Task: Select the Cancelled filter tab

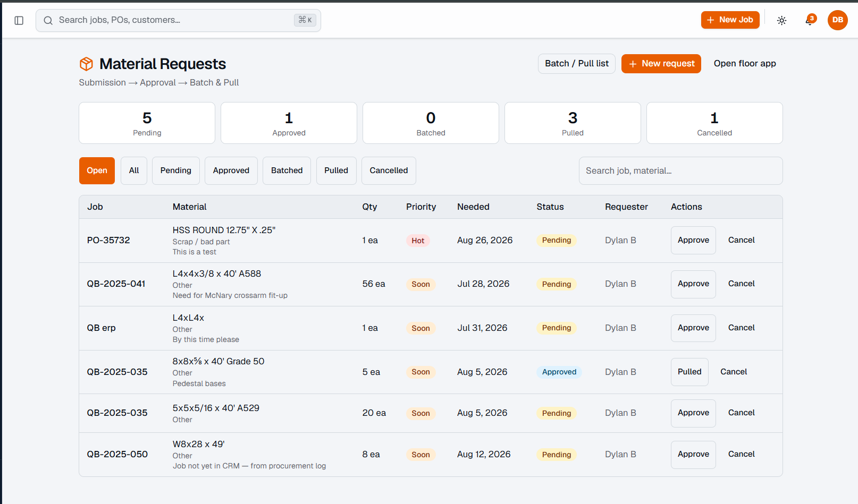Action: 389,170
